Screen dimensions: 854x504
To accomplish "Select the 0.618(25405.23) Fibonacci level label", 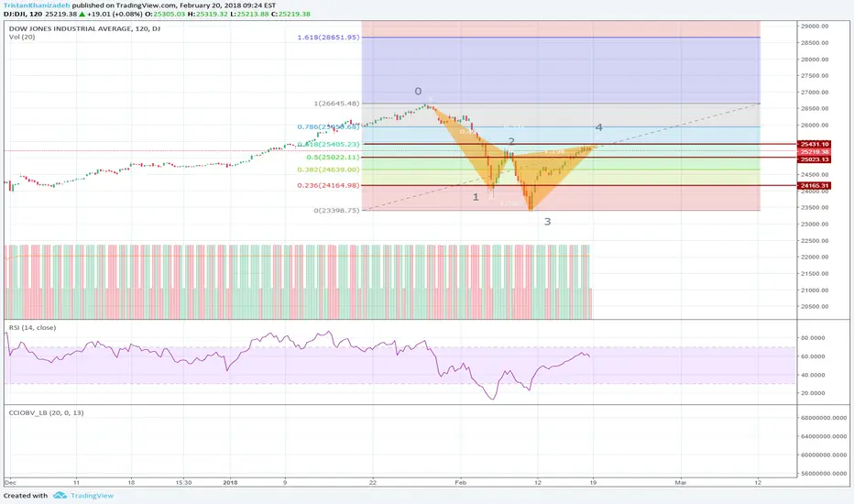I will coord(328,144).
